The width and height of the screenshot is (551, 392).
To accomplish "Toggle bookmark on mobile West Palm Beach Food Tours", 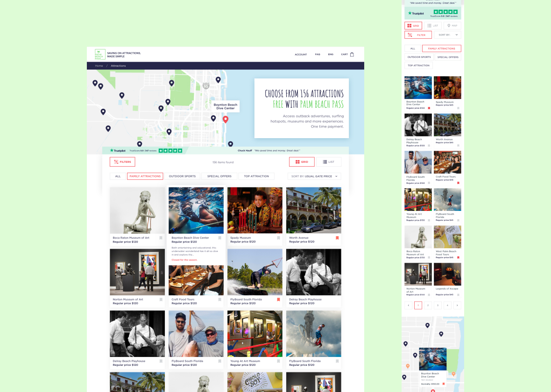I will pos(458,258).
